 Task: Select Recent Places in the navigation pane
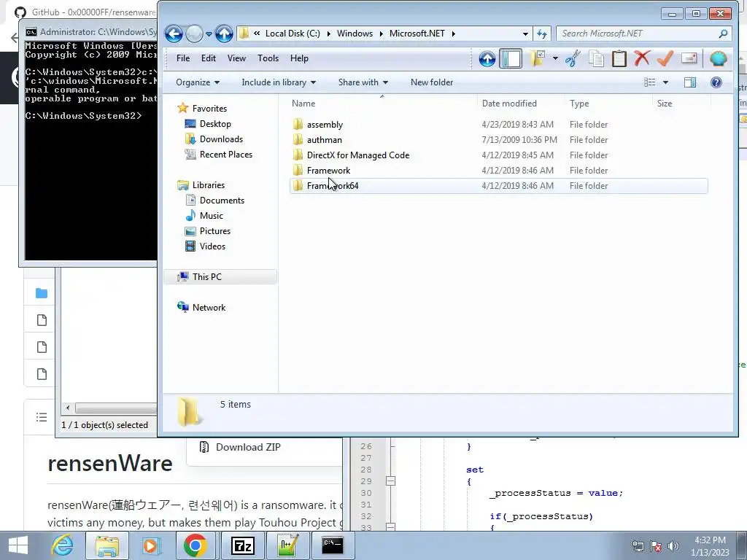(x=226, y=155)
